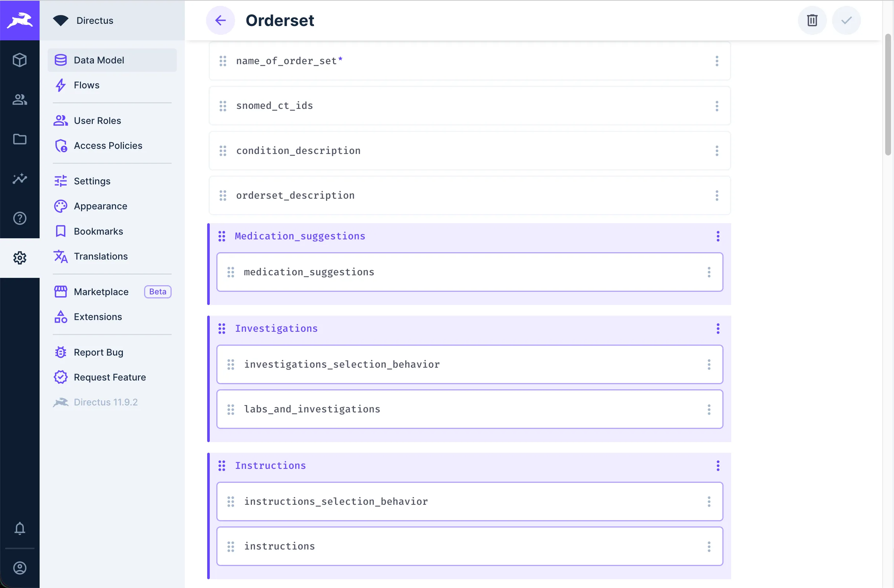Screen dimensions: 894x588
Task: Open the Help documentation icon
Action: (19, 218)
